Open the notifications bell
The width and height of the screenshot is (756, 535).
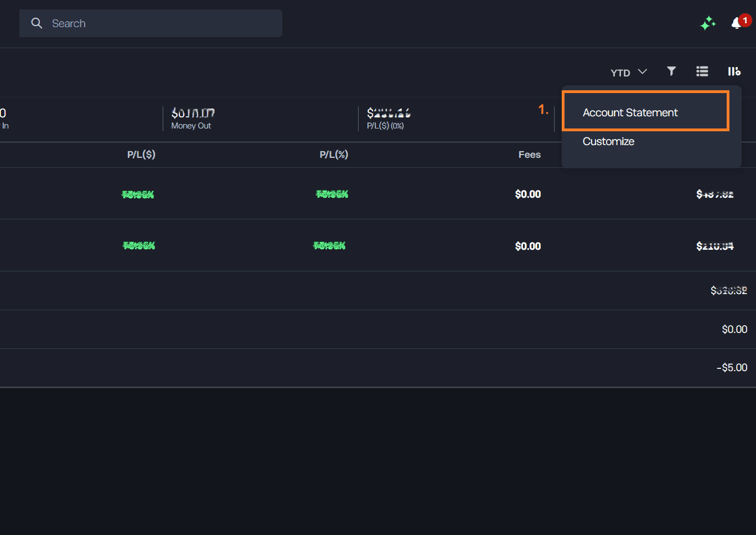(737, 23)
